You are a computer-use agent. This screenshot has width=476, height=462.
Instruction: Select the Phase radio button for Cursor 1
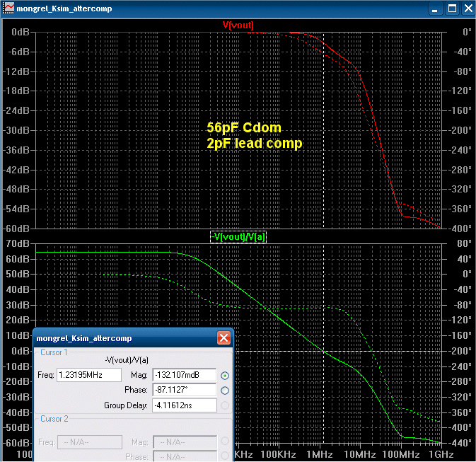pyautogui.click(x=225, y=391)
